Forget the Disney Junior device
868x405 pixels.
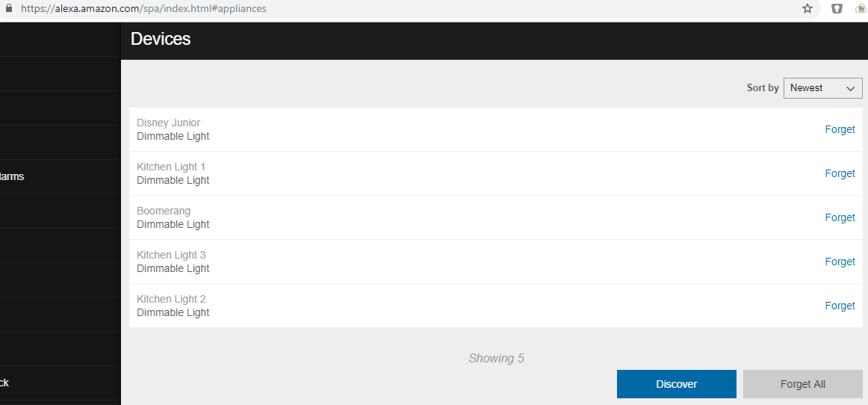[x=840, y=129]
